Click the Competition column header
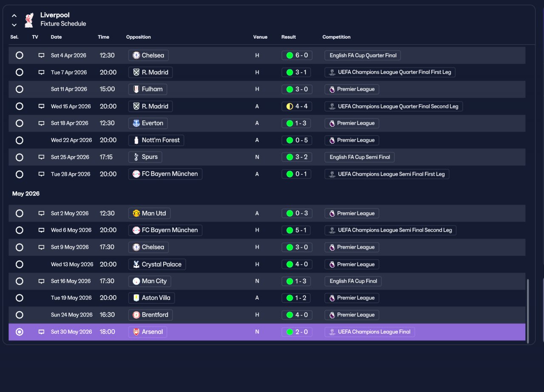 336,37
